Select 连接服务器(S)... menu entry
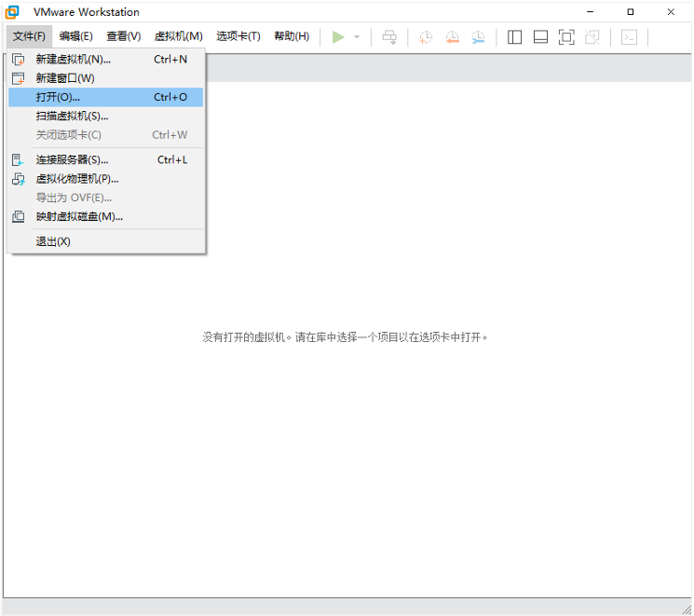 [106, 160]
